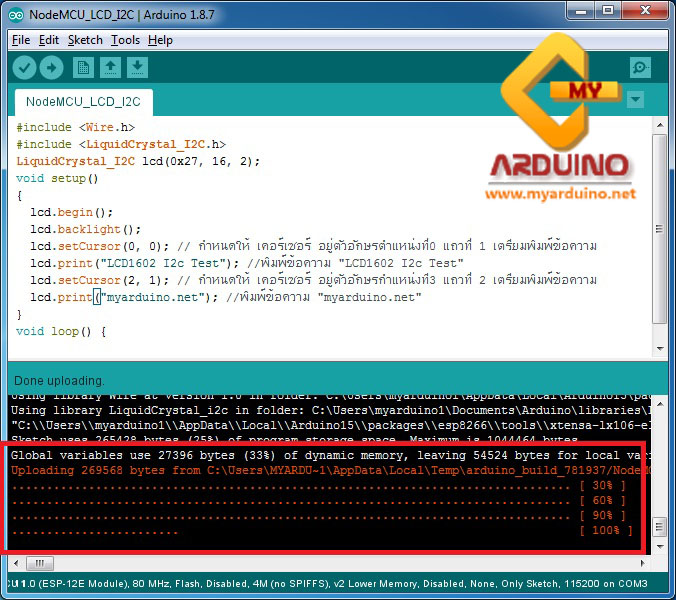Viewport: 676px width, 600px height.
Task: Expand the tab options dropdown arrow
Action: (x=635, y=100)
